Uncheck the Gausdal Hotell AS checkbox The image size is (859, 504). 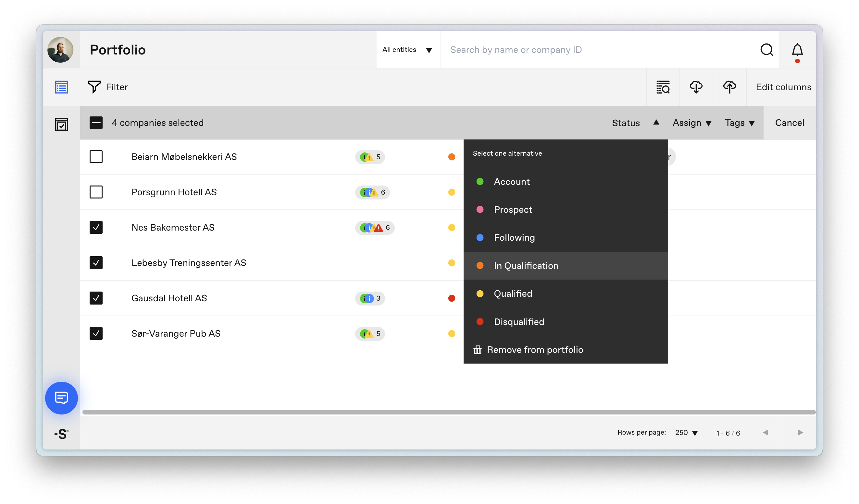[x=96, y=298]
